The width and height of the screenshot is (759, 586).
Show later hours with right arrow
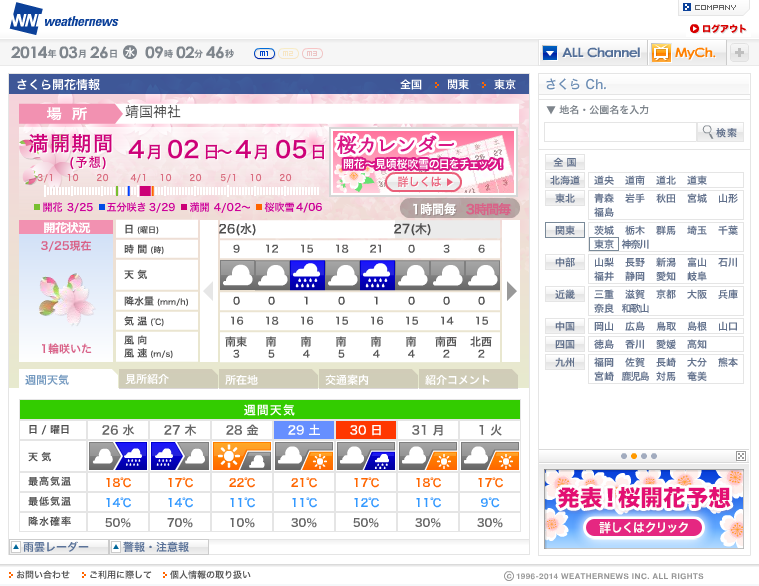(512, 291)
